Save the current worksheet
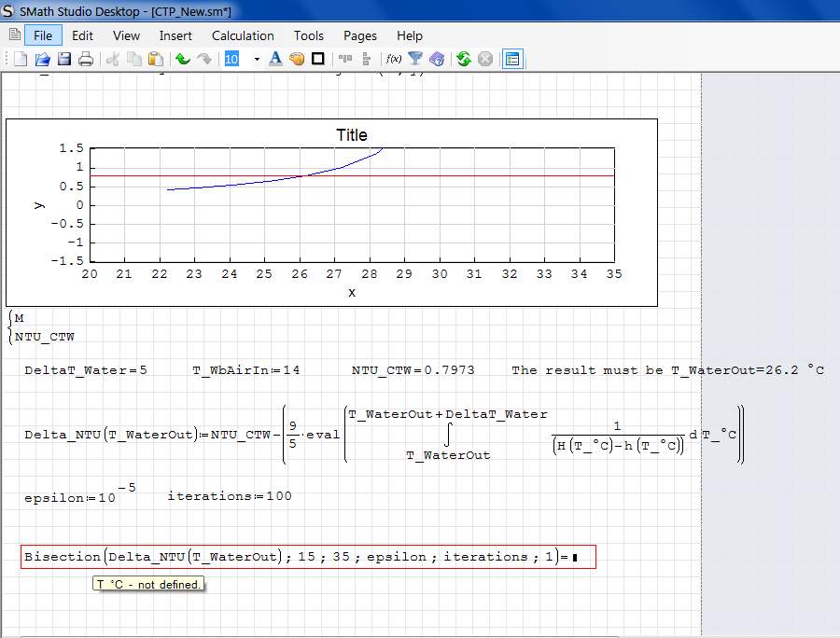 (64, 59)
